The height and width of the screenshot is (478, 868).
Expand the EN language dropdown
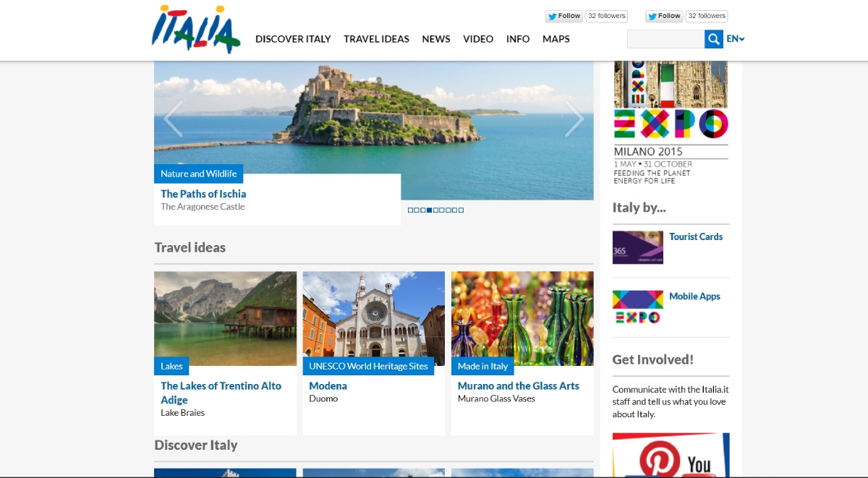point(736,39)
